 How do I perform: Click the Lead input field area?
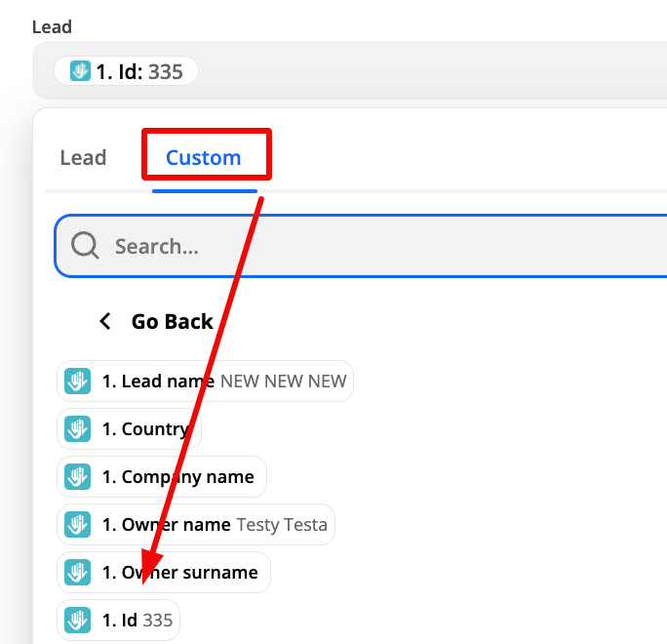350,70
